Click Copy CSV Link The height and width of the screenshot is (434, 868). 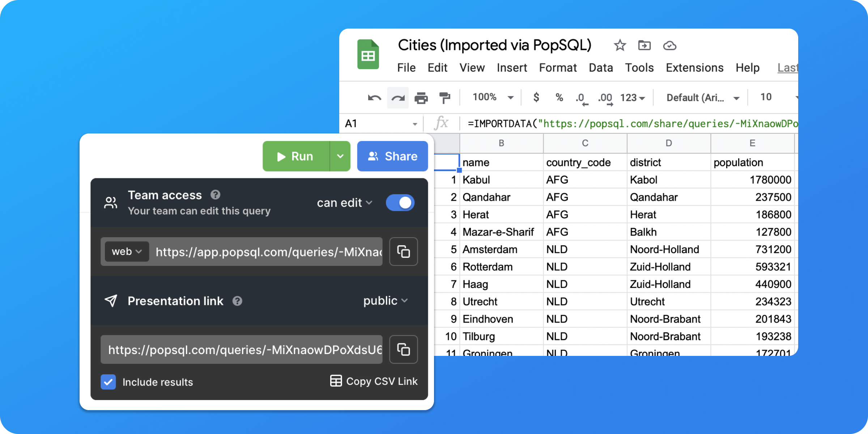(x=374, y=381)
